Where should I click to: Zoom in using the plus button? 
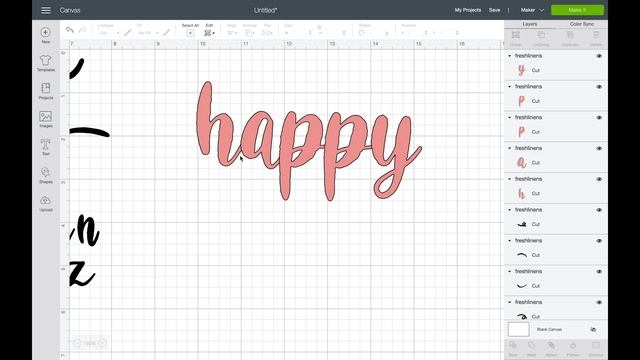(x=103, y=343)
